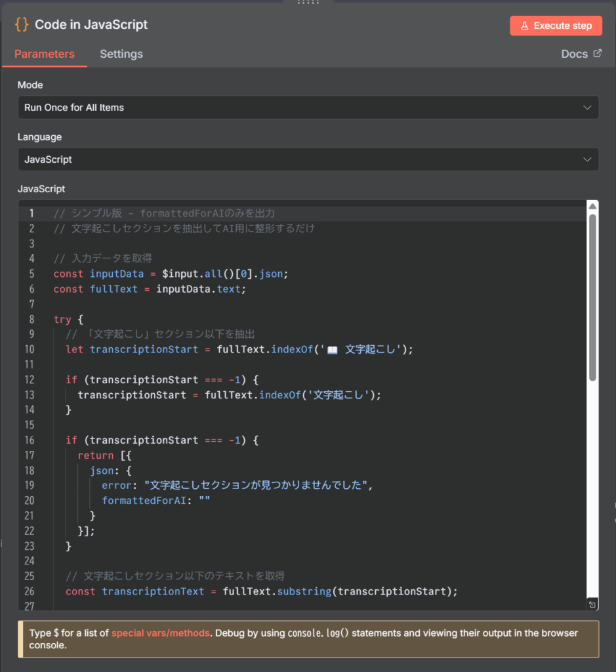
Task: Click the scrollbar up arrow in code editor
Action: pos(592,207)
